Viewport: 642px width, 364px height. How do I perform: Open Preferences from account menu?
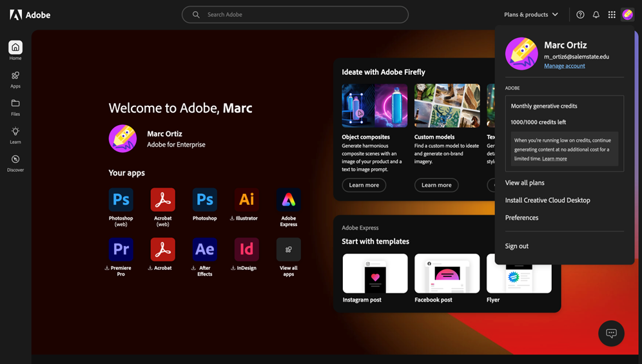tap(521, 218)
